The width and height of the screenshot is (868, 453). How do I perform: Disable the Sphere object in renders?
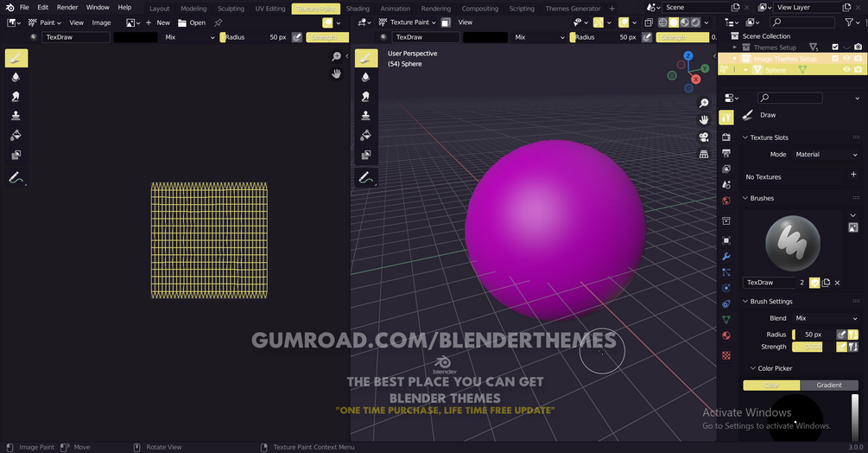coord(858,69)
